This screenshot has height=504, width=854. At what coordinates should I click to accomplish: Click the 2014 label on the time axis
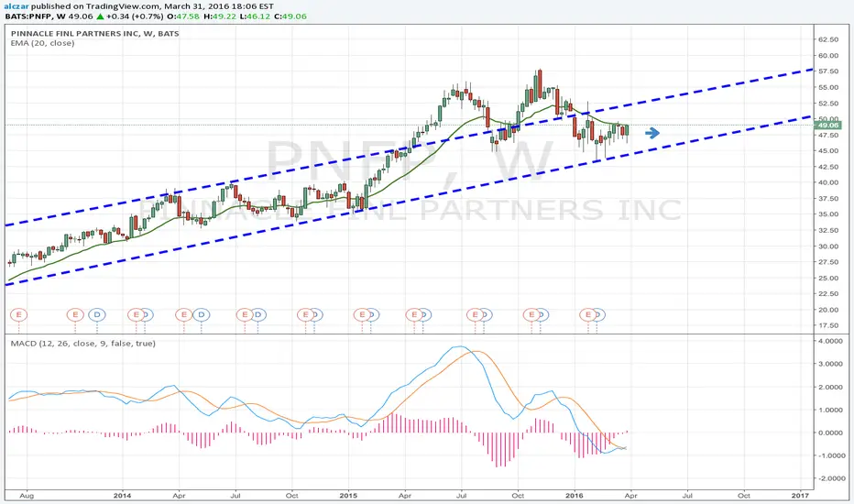tap(122, 495)
